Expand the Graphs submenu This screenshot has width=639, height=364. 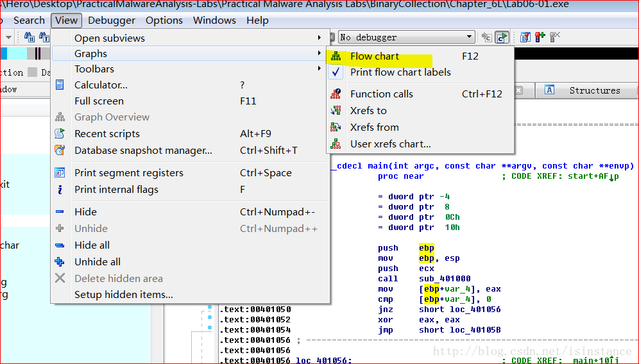pyautogui.click(x=191, y=54)
